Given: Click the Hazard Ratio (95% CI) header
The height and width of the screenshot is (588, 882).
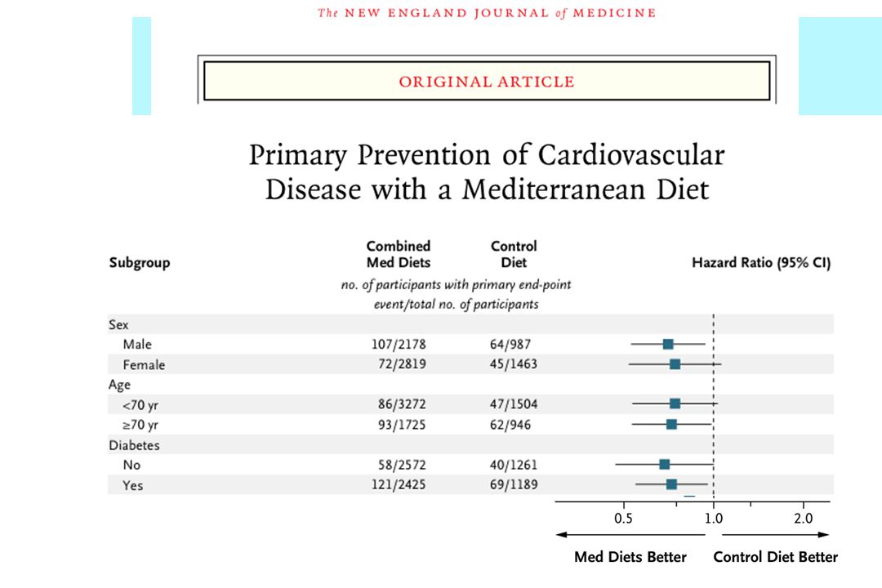Looking at the screenshot, I should click(x=761, y=263).
